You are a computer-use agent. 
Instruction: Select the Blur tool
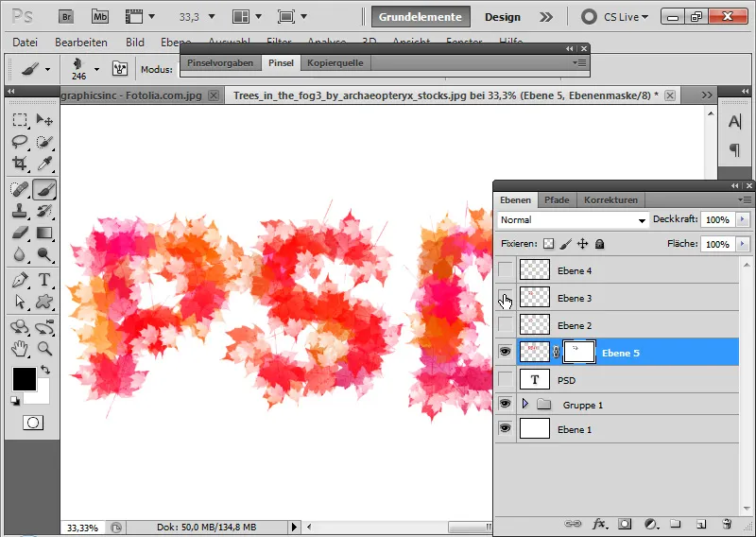click(x=20, y=254)
